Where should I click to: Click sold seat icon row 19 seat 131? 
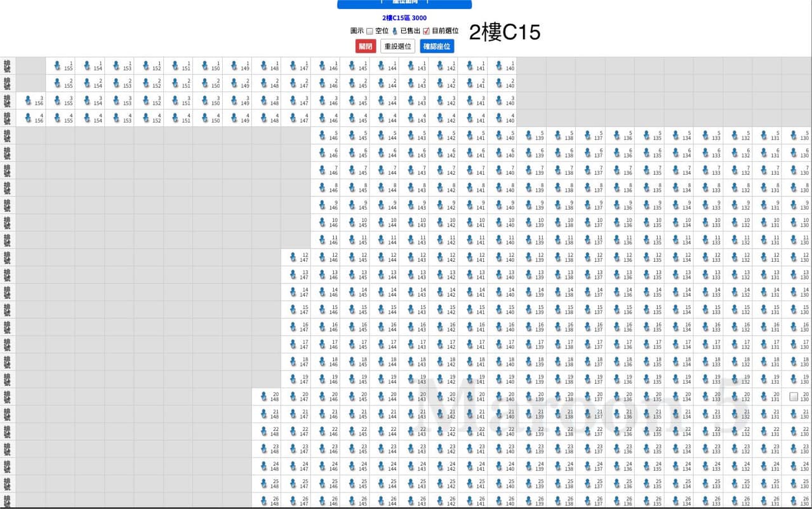point(765,380)
